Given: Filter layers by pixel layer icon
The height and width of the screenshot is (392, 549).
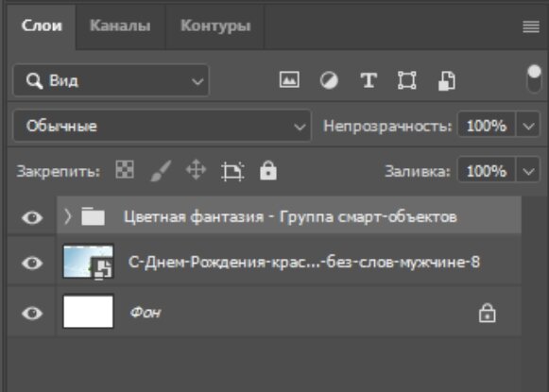Looking at the screenshot, I should [x=289, y=80].
